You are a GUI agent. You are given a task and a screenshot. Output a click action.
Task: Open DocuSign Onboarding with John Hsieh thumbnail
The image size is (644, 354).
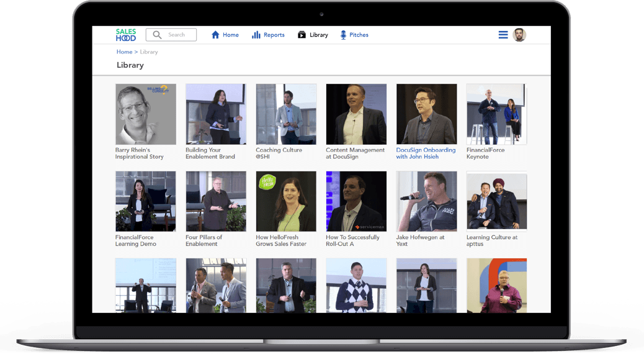[427, 114]
